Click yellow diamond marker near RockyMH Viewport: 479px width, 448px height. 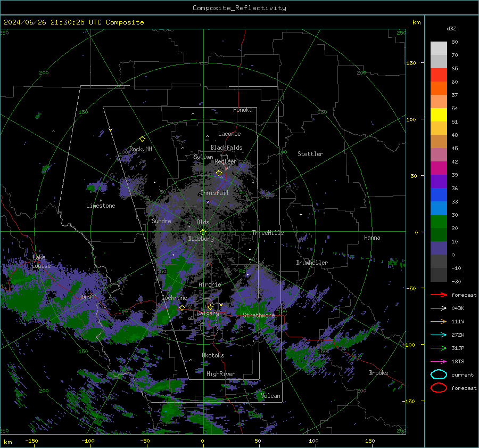[142, 139]
